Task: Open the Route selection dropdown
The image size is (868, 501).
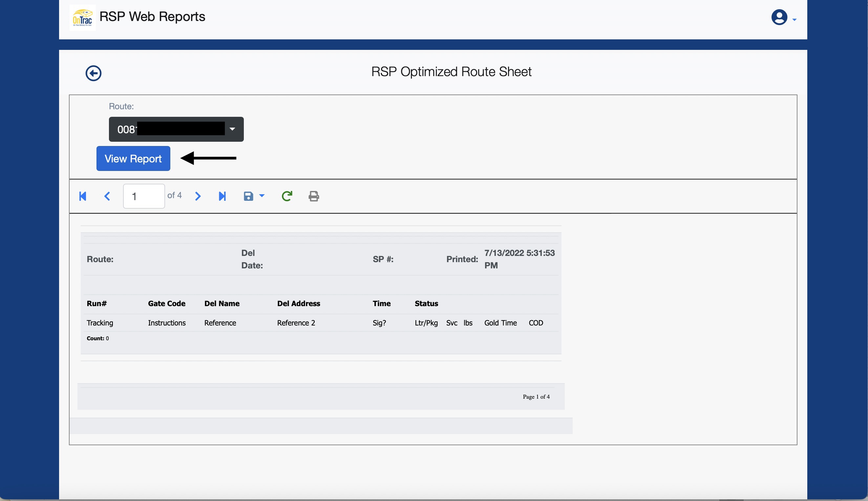Action: (x=176, y=129)
